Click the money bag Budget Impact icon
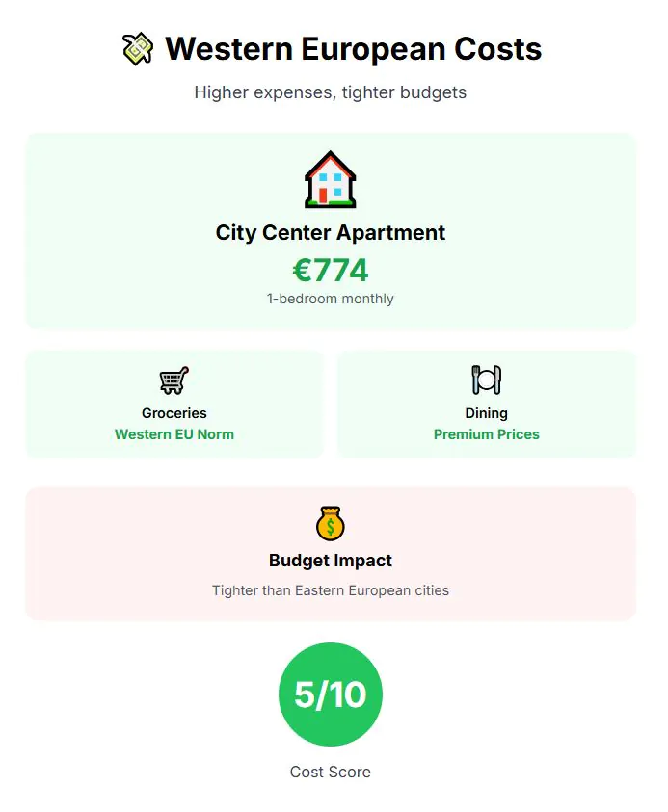This screenshot has width=668, height=812. [x=331, y=523]
